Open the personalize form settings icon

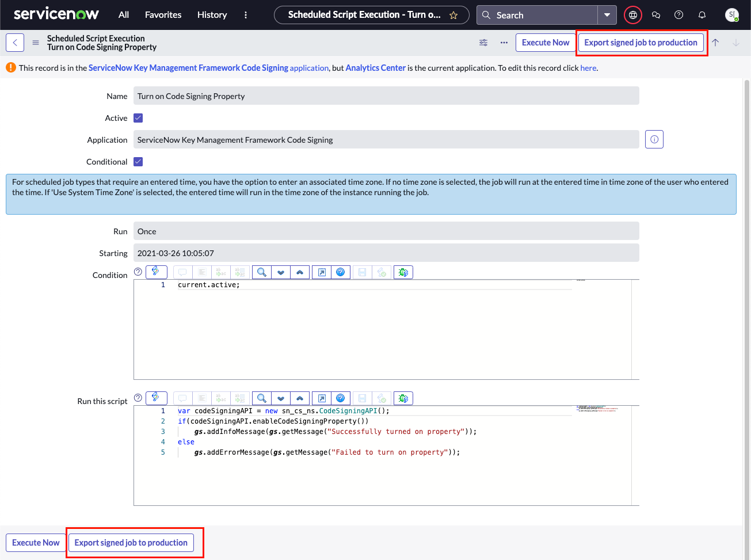(483, 43)
